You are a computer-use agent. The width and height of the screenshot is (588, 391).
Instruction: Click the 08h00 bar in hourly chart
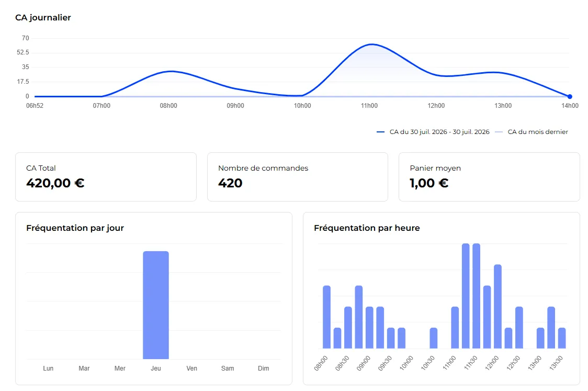click(326, 317)
